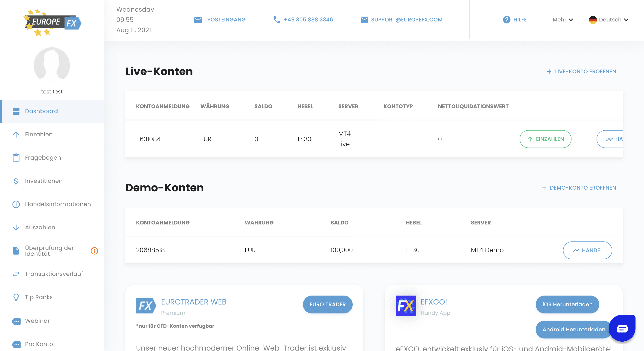Go to Auszahlen in sidebar
The image size is (644, 351).
tap(52, 227)
